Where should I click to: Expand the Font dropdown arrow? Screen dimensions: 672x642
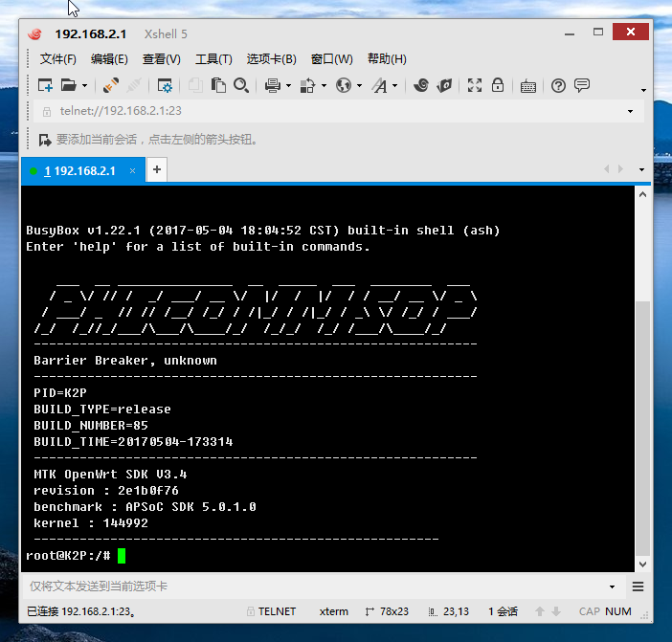pos(394,86)
